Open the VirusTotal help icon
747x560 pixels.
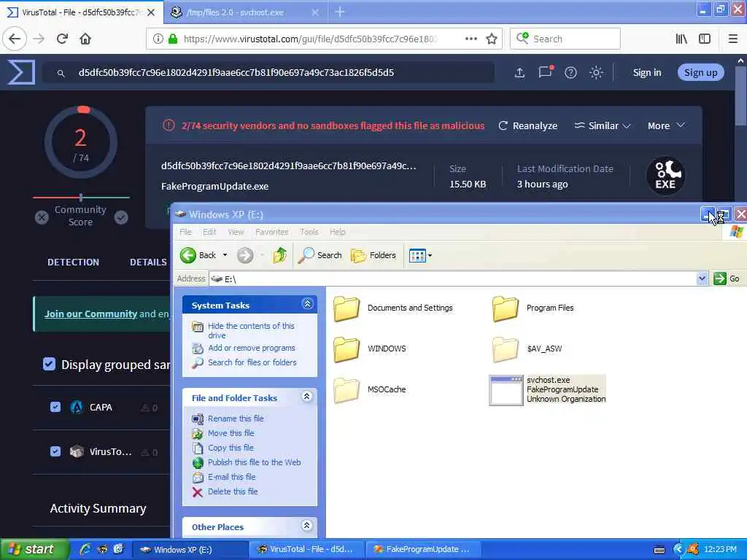(570, 72)
